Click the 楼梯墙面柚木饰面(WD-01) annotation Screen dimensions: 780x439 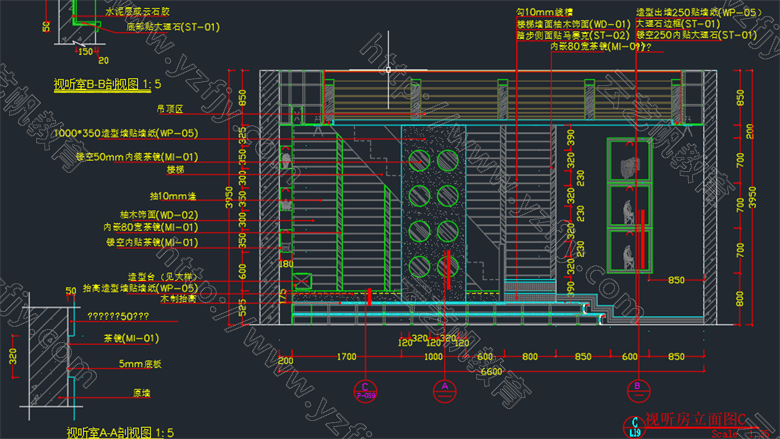pyautogui.click(x=574, y=24)
